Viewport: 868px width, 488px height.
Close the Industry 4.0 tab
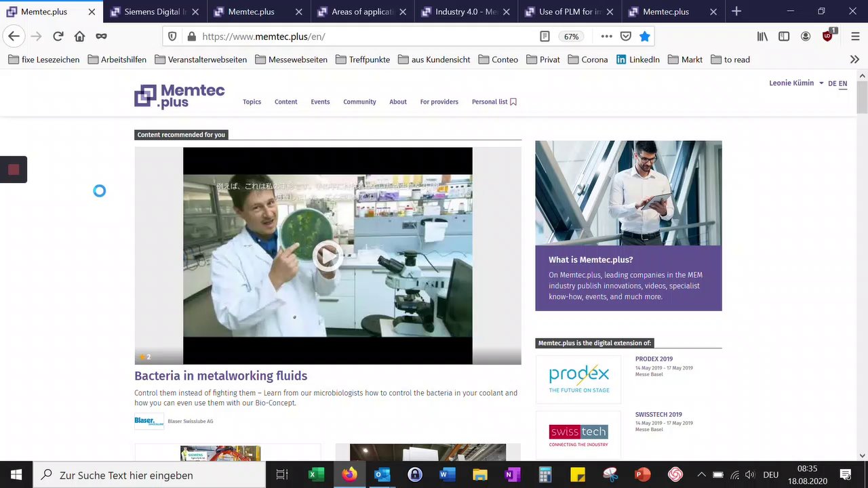pyautogui.click(x=506, y=12)
